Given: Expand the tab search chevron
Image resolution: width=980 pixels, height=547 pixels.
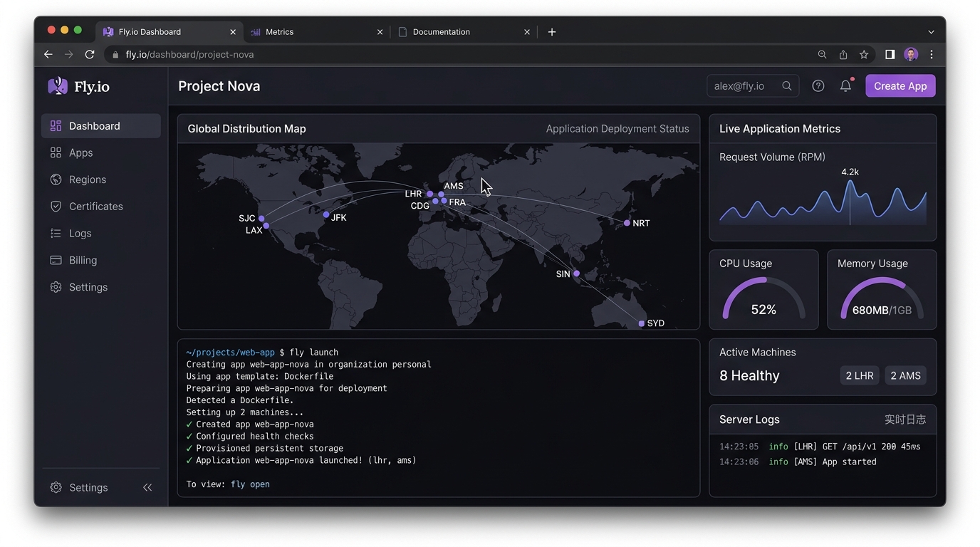Looking at the screenshot, I should pyautogui.click(x=931, y=32).
